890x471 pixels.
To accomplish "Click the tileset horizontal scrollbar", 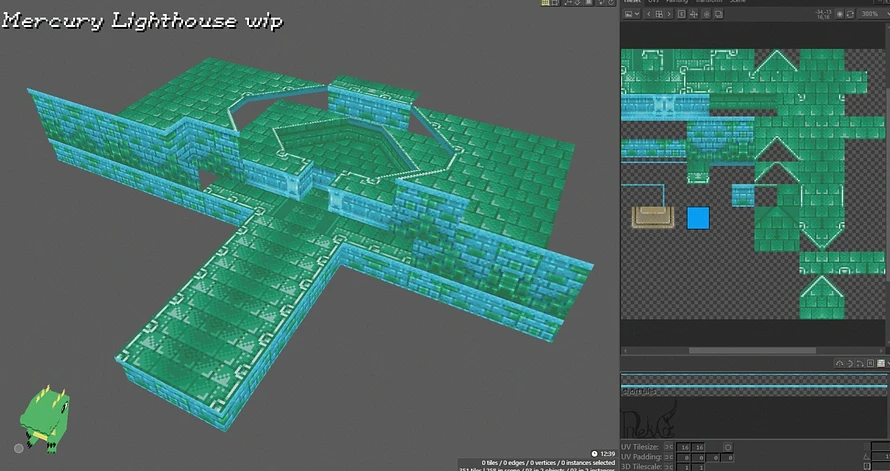I will (x=753, y=351).
